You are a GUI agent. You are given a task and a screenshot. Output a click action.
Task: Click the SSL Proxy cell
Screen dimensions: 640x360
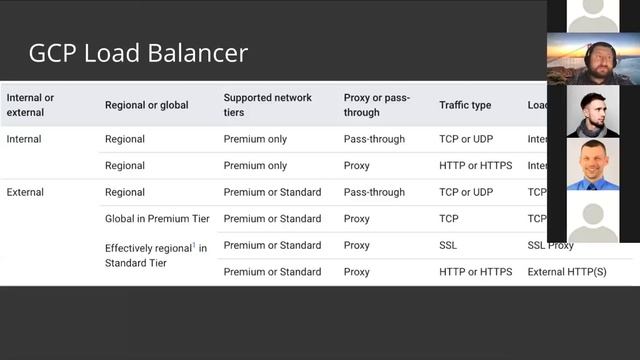point(550,245)
